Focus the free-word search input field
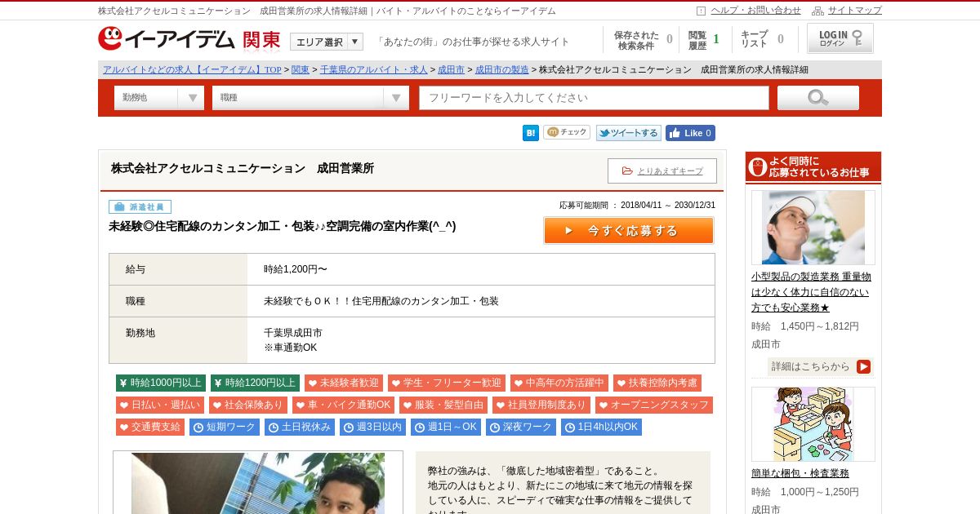 click(595, 98)
